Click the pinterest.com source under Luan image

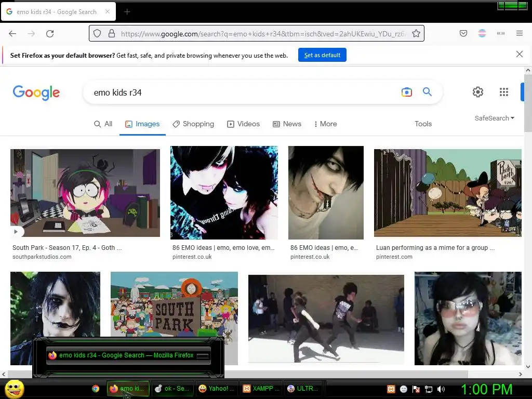click(394, 257)
